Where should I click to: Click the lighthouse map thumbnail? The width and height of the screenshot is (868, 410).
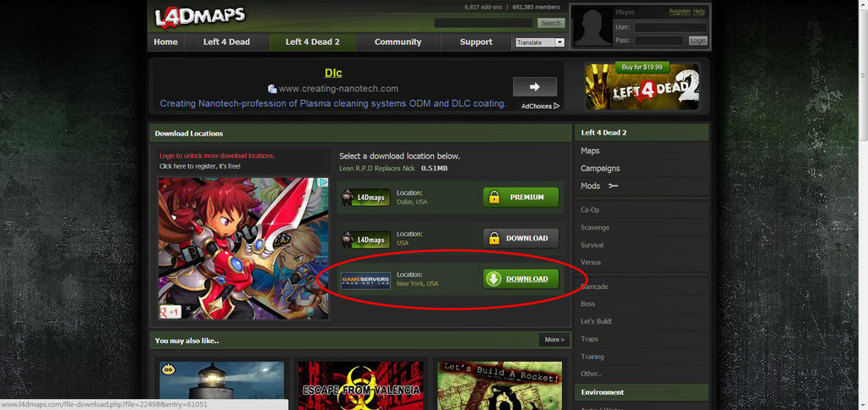point(222,385)
